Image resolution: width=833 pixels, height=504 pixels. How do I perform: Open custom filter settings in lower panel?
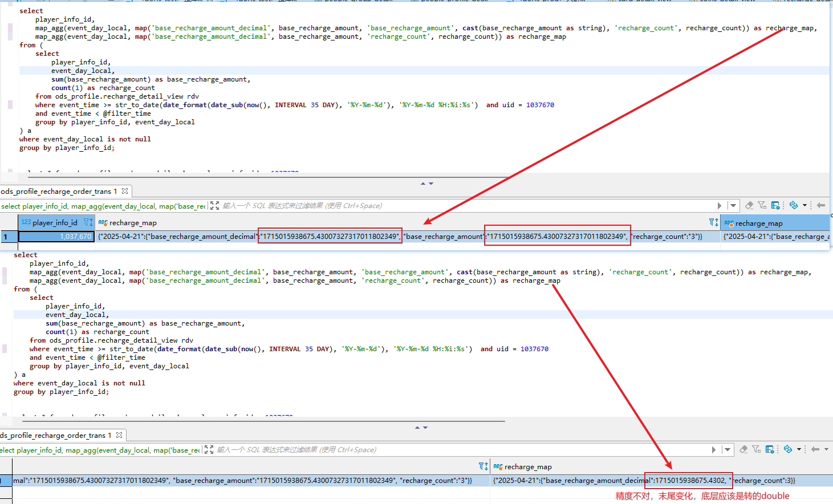click(x=757, y=449)
